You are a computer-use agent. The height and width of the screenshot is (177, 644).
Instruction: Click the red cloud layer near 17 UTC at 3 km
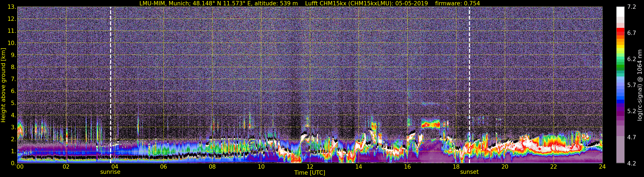(x=430, y=124)
